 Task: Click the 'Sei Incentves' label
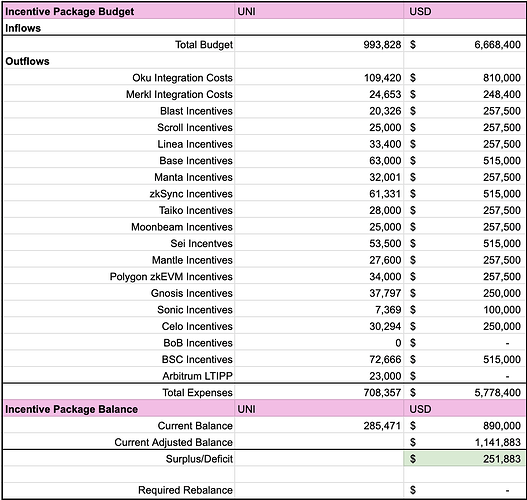pos(201,243)
